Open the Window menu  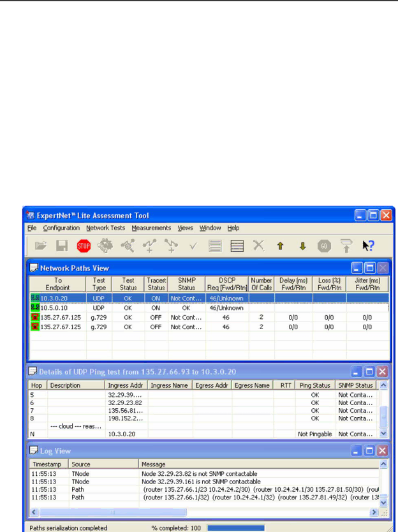210,228
